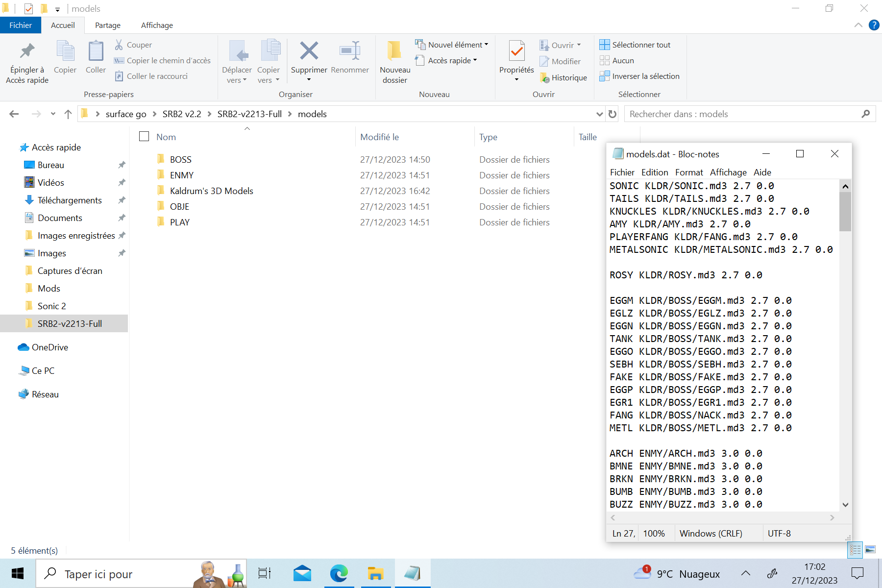
Task: Go back with the left arrow
Action: pos(14,114)
